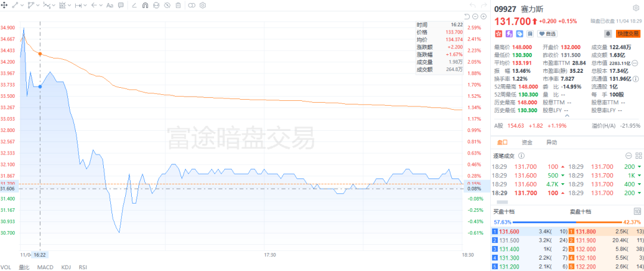Click the 16:22 time marker on axis

[41, 255]
